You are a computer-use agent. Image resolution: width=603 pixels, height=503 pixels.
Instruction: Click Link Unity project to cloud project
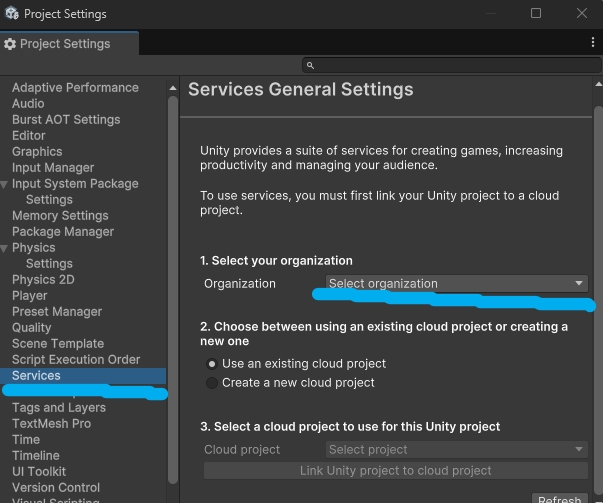pos(396,471)
